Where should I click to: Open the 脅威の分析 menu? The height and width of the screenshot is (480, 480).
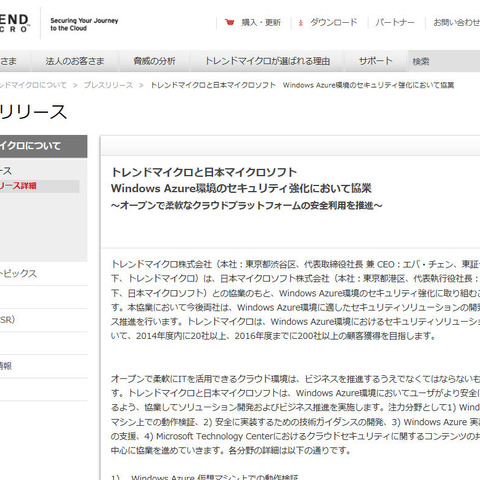point(154,61)
